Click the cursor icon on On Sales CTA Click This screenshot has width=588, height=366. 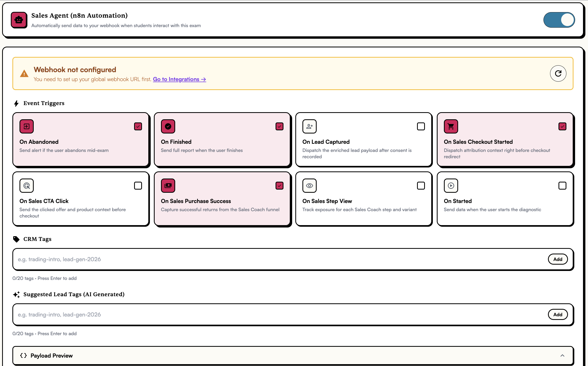[26, 186]
